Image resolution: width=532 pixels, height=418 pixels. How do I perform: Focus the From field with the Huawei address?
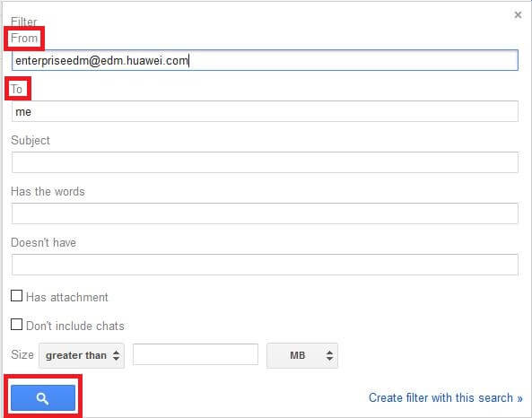[x=265, y=60]
